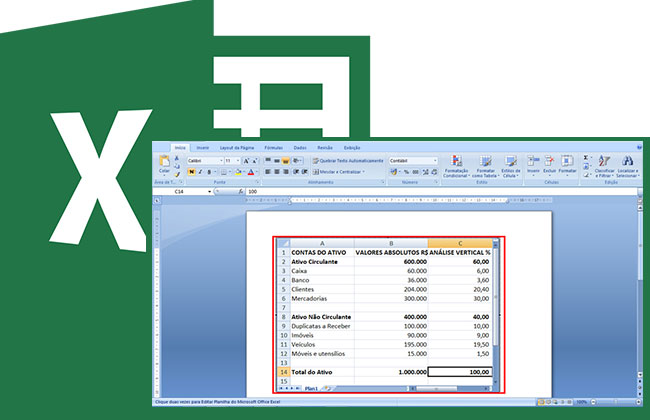Open the Dados tab
This screenshot has width=650, height=420.
point(300,148)
